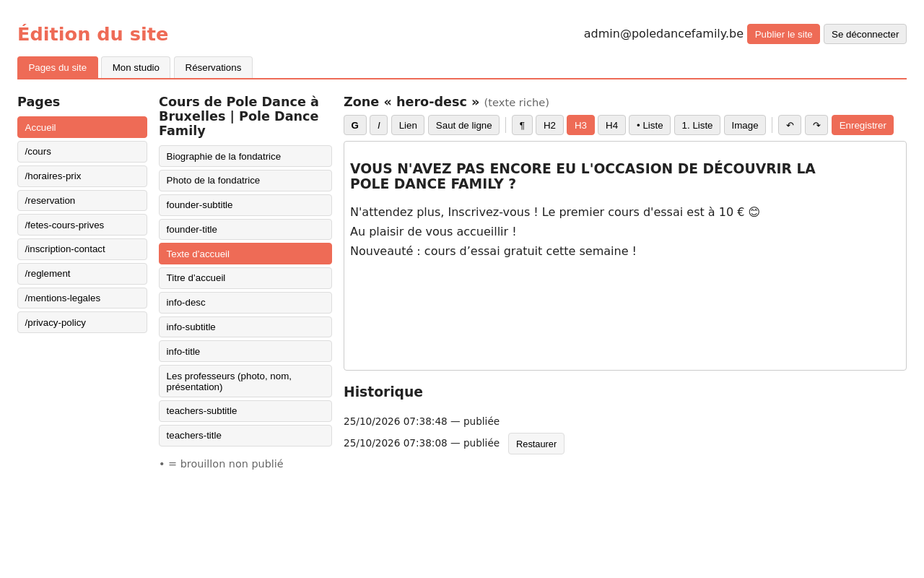924x578 pixels.
Task: Redo the edit with the redo arrow
Action: 816,125
